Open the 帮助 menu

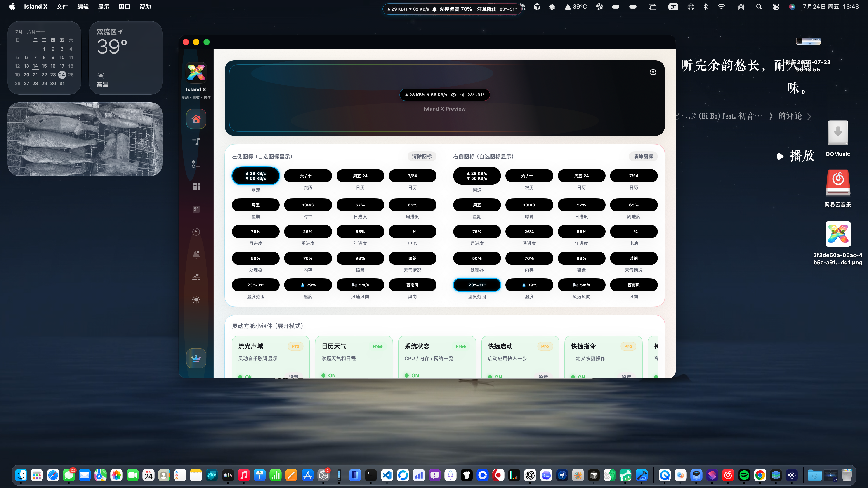(145, 7)
